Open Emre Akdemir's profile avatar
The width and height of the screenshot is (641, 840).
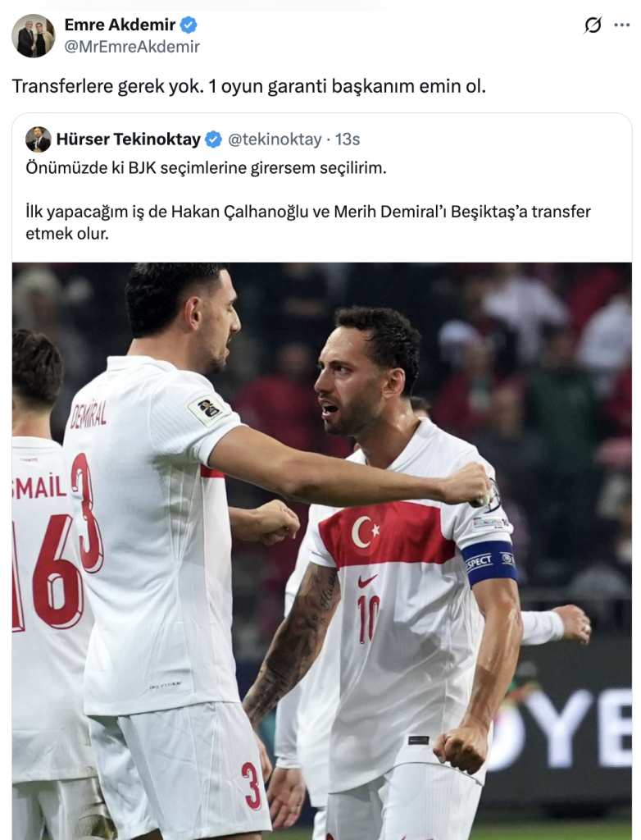[x=34, y=36]
